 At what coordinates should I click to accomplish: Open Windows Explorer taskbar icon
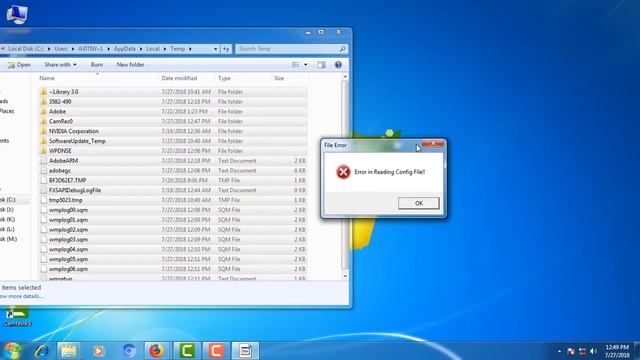point(69,351)
